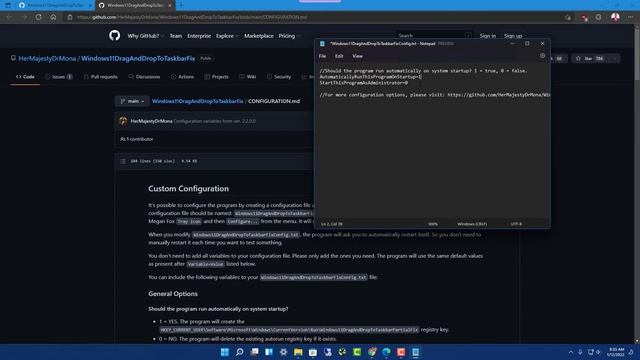This screenshot has width=640, height=360.
Task: Open the Team link in GitHub header
Action: pos(176,36)
